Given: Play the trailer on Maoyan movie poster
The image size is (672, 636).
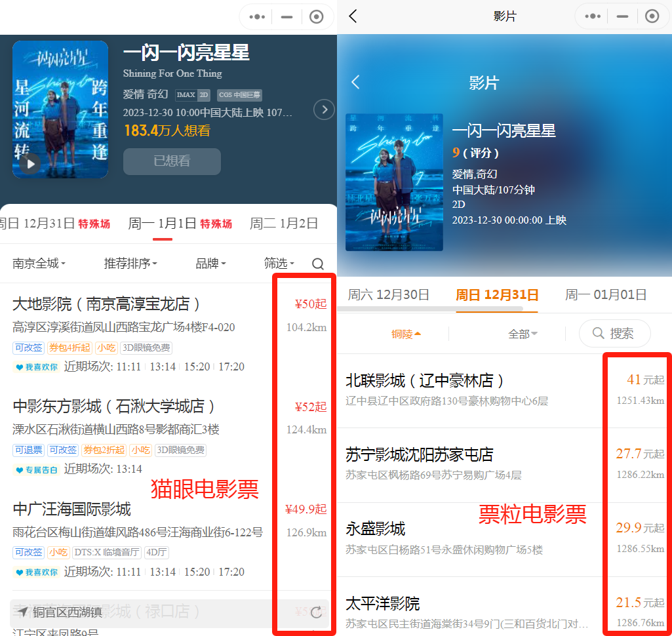Looking at the screenshot, I should coord(30,164).
